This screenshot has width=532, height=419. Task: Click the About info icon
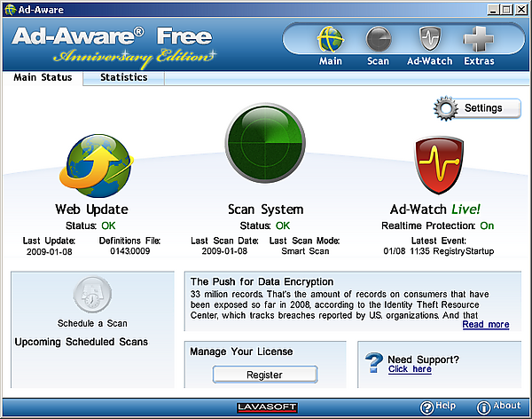[484, 407]
